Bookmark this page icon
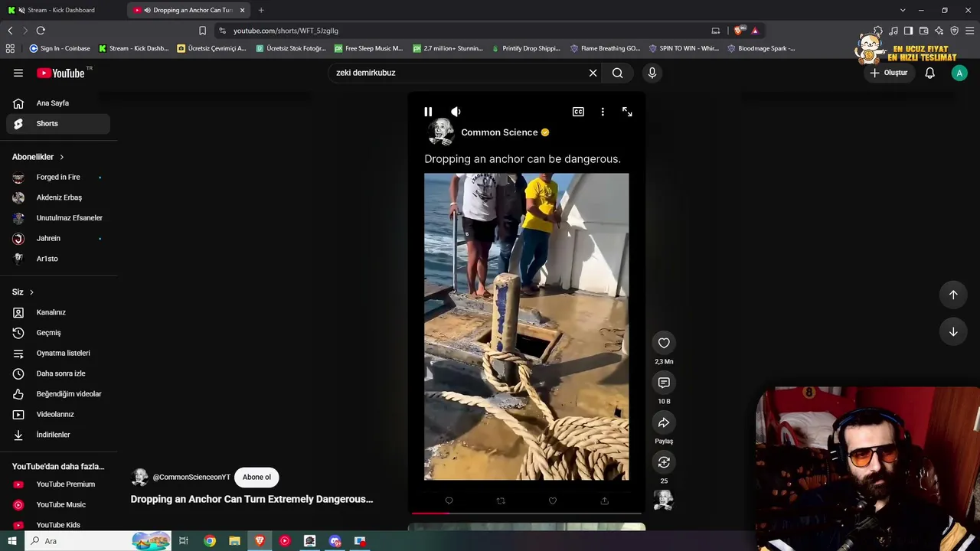This screenshot has width=980, height=551. [202, 31]
